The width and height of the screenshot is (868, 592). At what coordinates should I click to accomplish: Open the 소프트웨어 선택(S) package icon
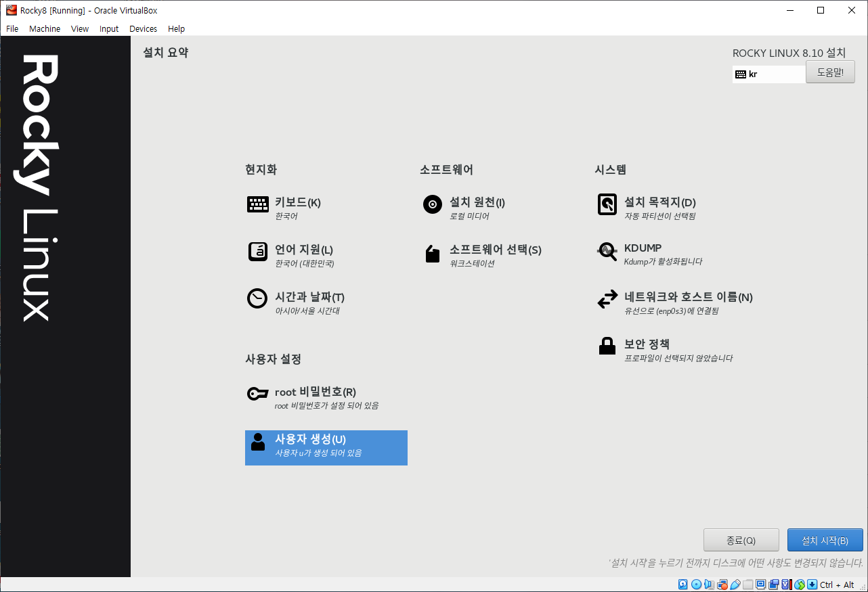(433, 254)
